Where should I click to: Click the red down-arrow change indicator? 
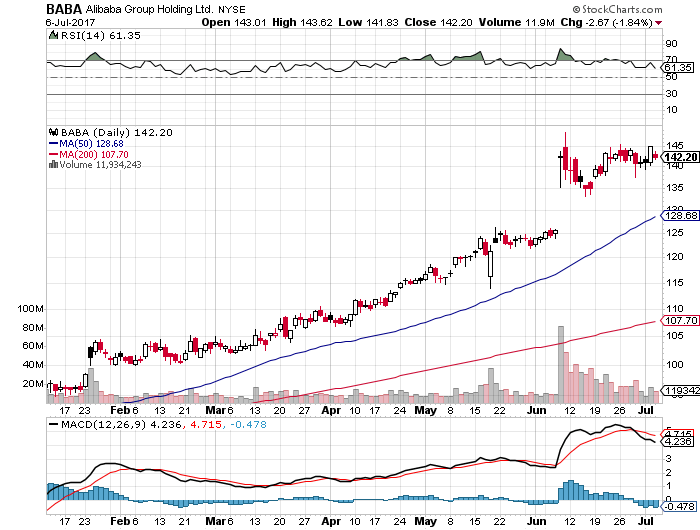click(x=658, y=23)
